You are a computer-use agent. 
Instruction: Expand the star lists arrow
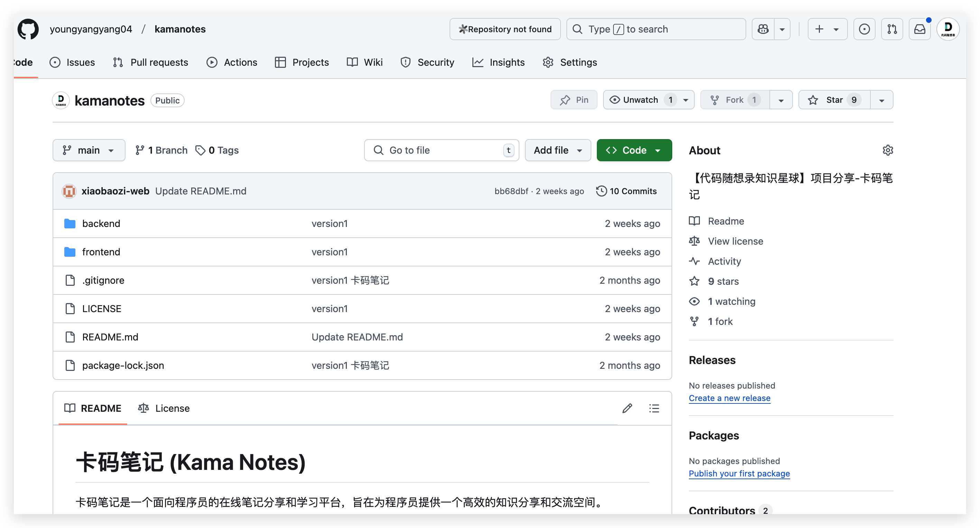point(881,100)
